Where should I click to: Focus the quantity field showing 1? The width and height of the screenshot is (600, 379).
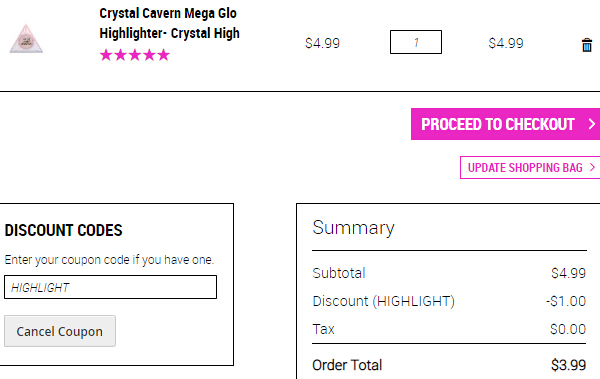click(416, 42)
